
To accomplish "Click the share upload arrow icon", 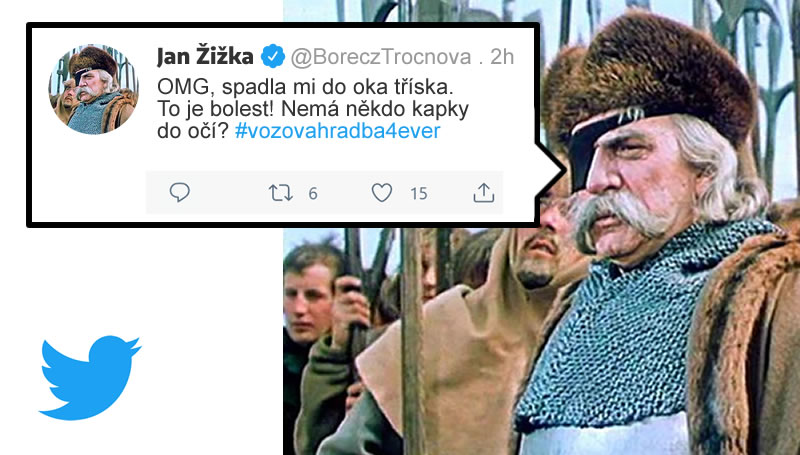I will click(x=484, y=193).
